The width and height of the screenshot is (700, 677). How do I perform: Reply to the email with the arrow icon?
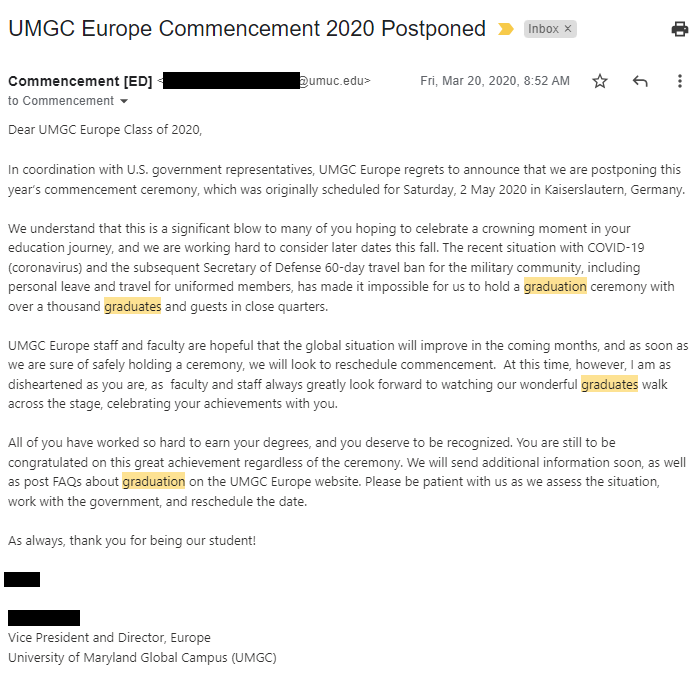tap(640, 81)
